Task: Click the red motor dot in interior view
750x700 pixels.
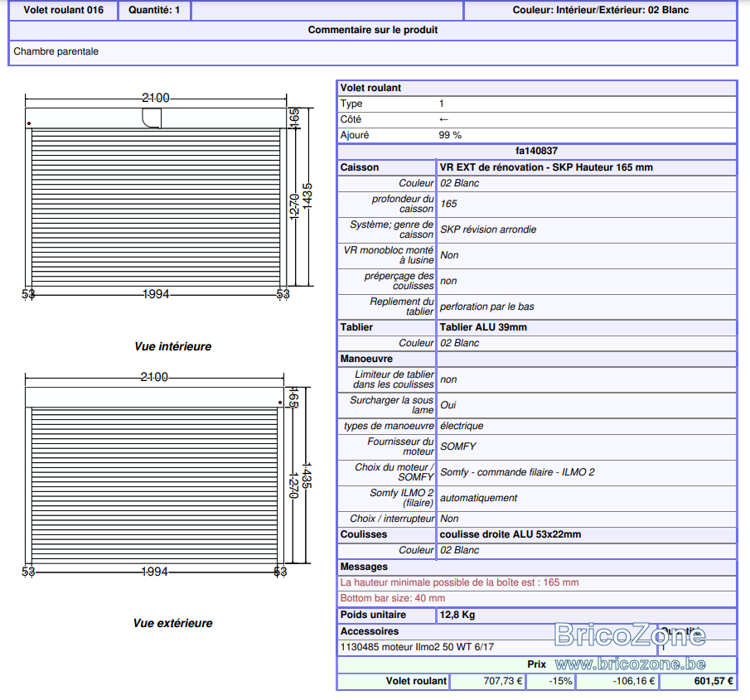Action: (x=29, y=123)
